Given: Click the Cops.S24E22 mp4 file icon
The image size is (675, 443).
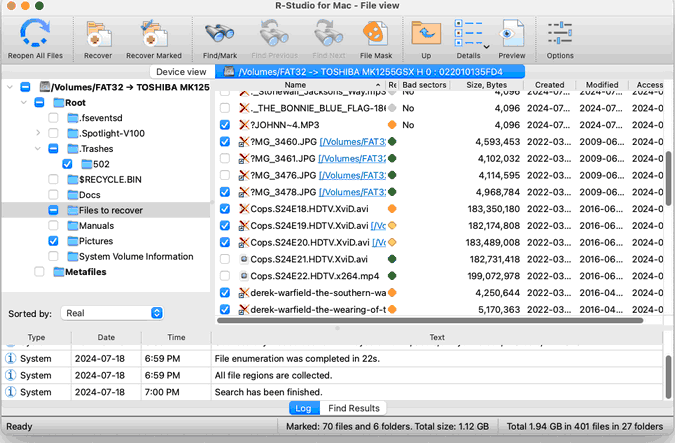Looking at the screenshot, I should coord(244,276).
